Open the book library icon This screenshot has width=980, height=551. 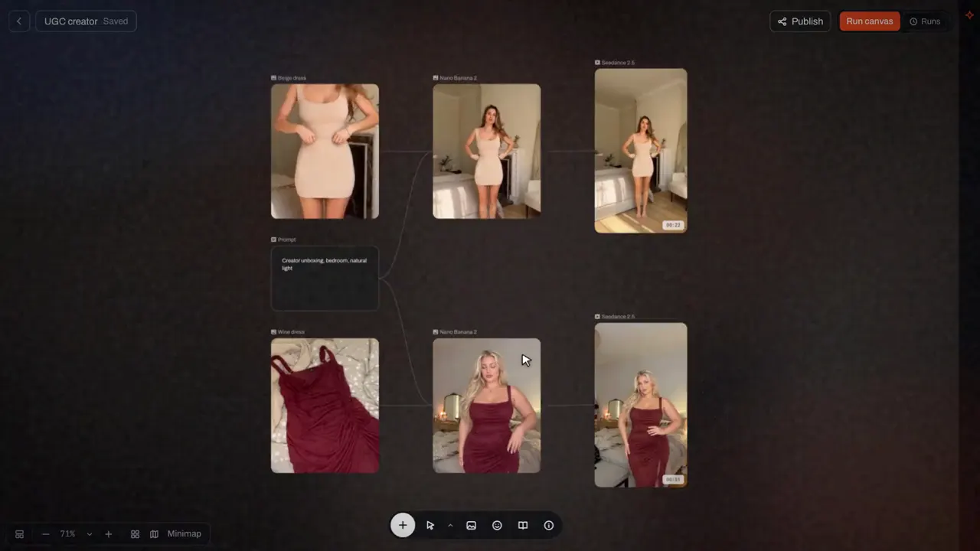click(x=523, y=526)
